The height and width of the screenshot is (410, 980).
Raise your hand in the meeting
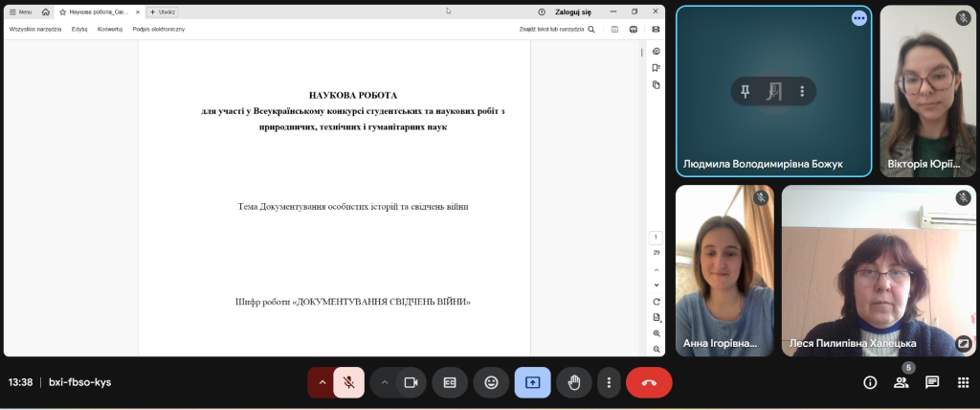pos(574,382)
